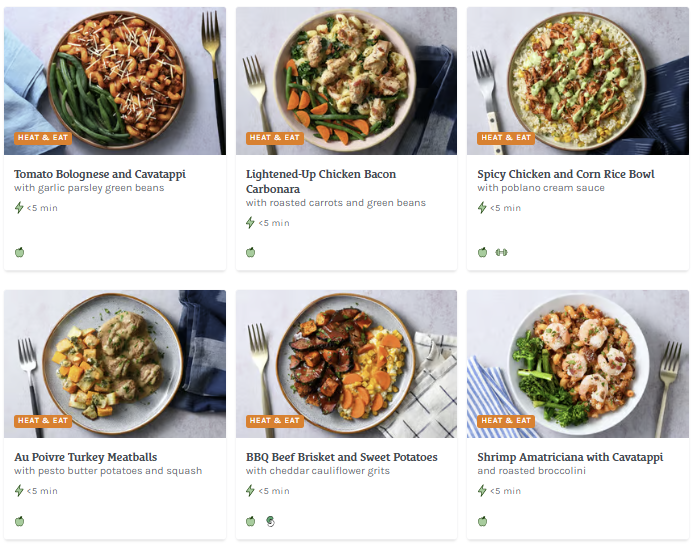This screenshot has width=697, height=552.
Task: Click Heat & Eat badge on Turkey Meatballs
Action: pos(43,421)
